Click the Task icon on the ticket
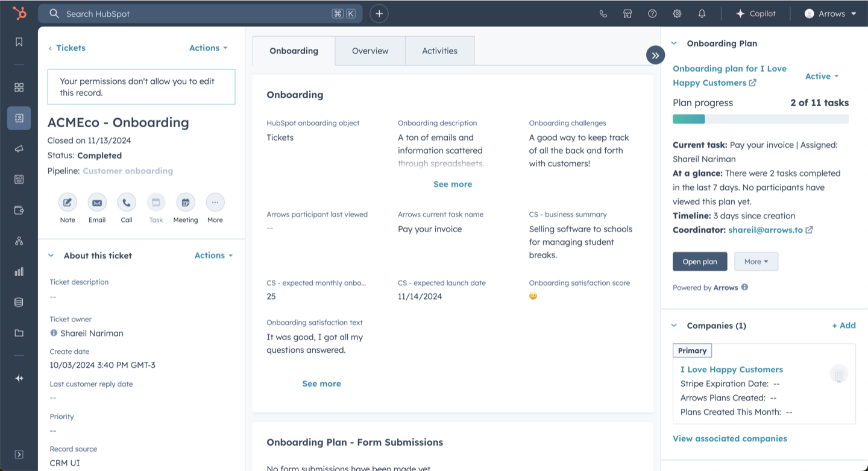868x471 pixels. (x=156, y=202)
